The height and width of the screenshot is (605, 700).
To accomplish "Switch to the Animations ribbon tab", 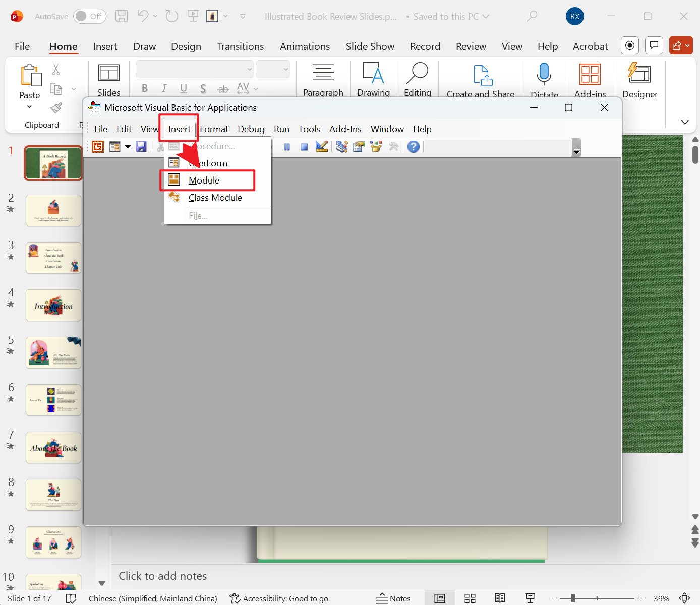I will pos(305,46).
